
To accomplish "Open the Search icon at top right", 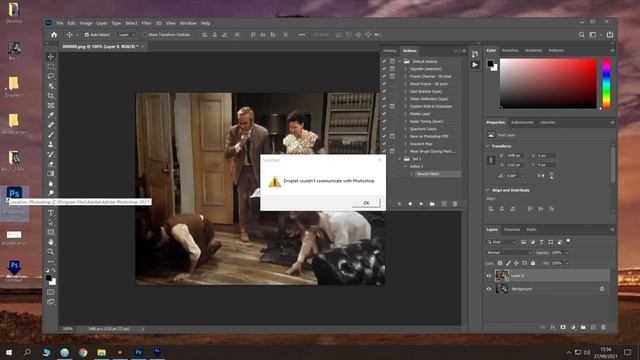I will click(x=581, y=35).
